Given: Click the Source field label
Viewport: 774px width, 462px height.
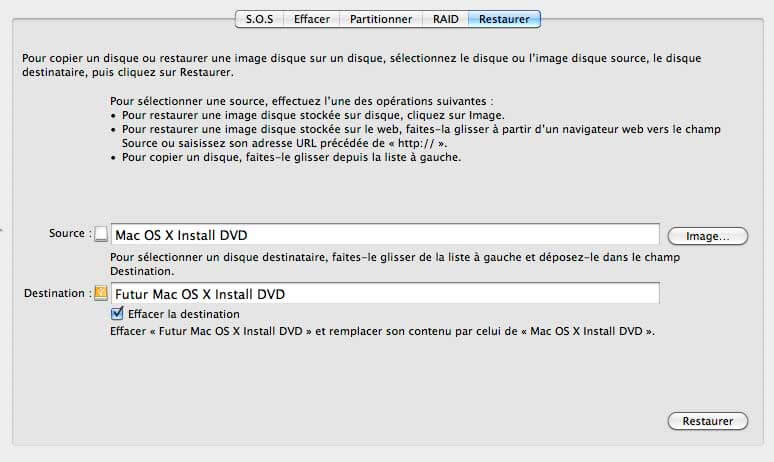Looking at the screenshot, I should tap(67, 234).
